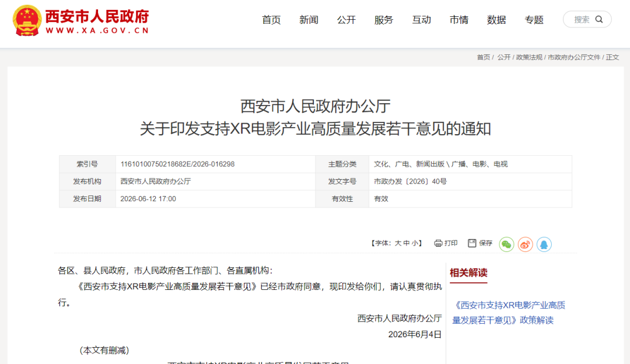Open the 数据 navigation menu
Screen dimensions: 630x364
pos(496,20)
